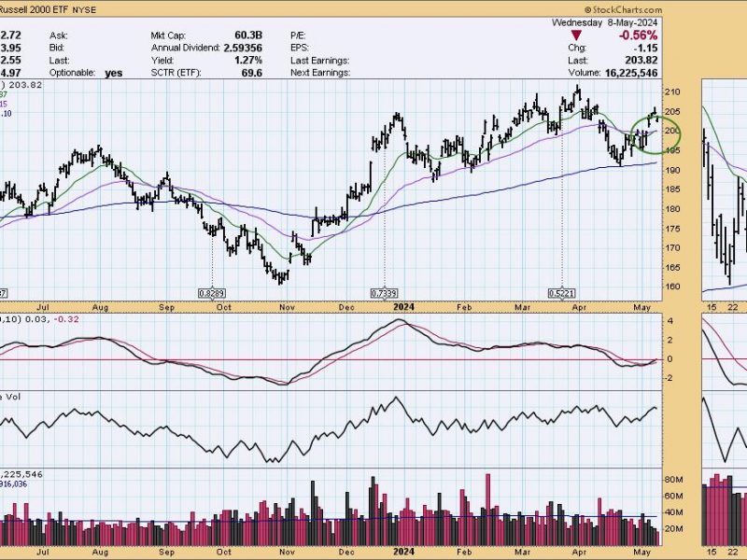Click the "P/E:" label
Screen dimensions: 747x560
(298, 35)
